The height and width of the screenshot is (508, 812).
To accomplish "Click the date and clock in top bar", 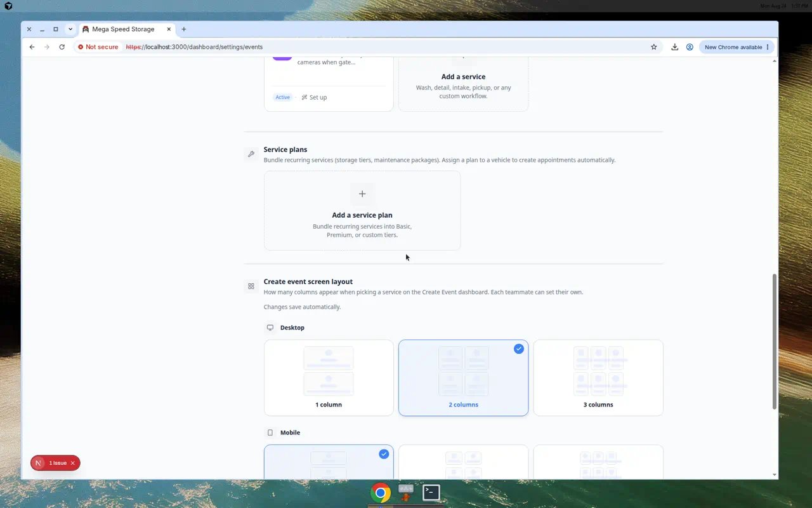I will click(x=783, y=6).
